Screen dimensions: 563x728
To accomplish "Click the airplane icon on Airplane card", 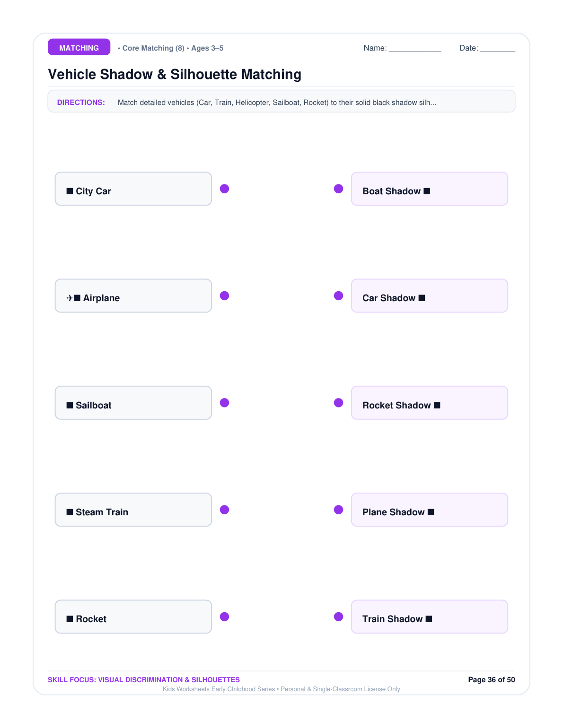I will tap(70, 298).
